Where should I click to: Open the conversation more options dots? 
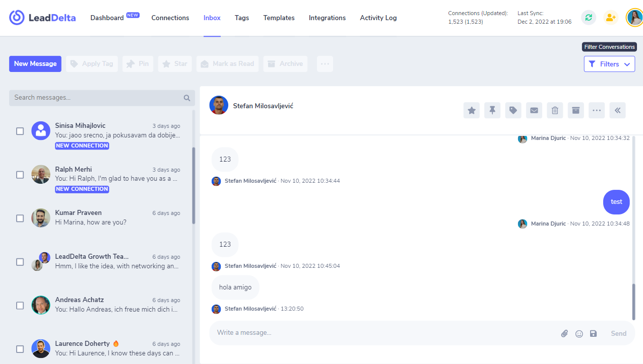point(597,110)
